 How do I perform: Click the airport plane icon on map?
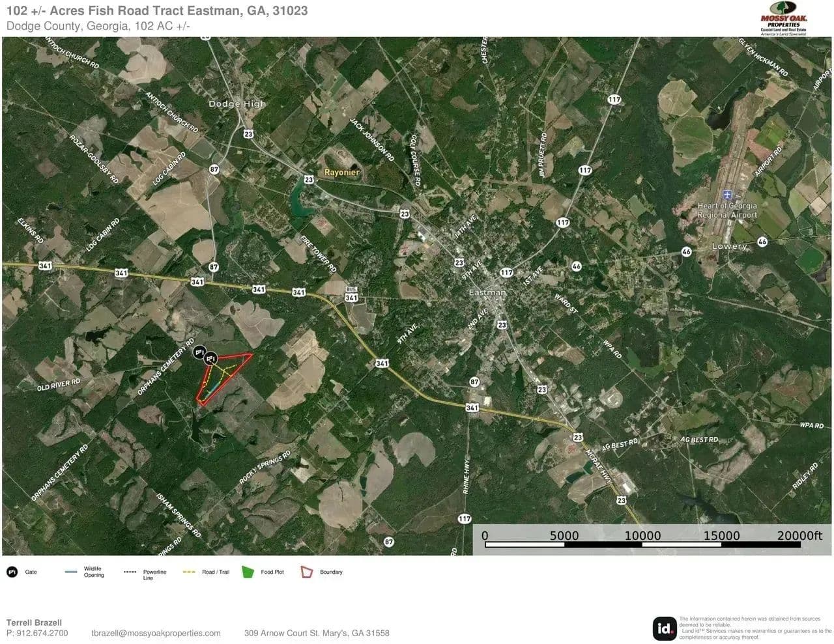(x=728, y=195)
